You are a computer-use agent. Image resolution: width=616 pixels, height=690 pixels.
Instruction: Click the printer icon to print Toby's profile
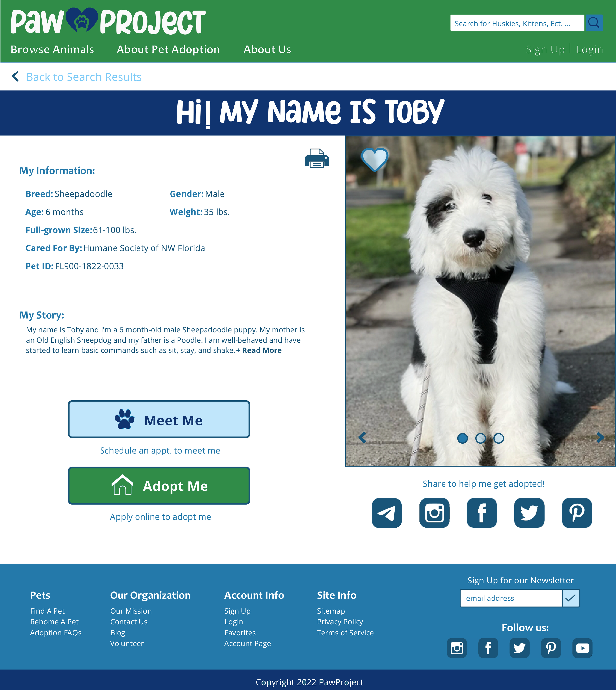pyautogui.click(x=317, y=158)
